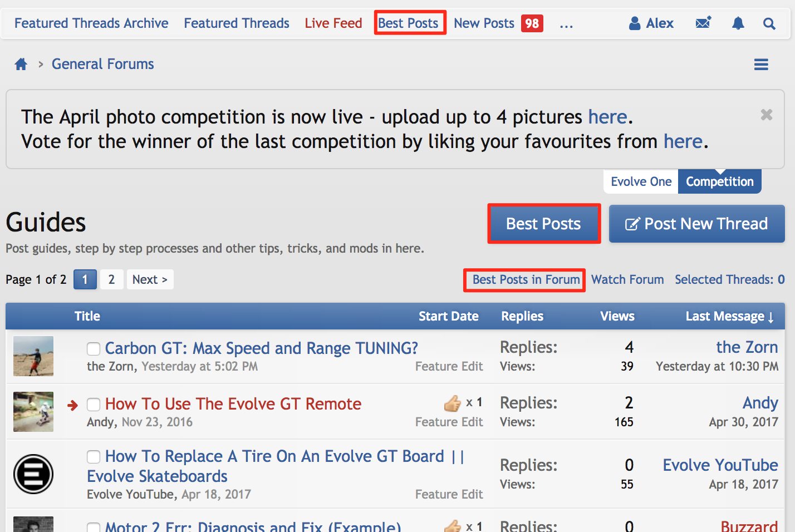
Task: Open the Evolve YouTube avatar thumbnail
Action: click(33, 474)
